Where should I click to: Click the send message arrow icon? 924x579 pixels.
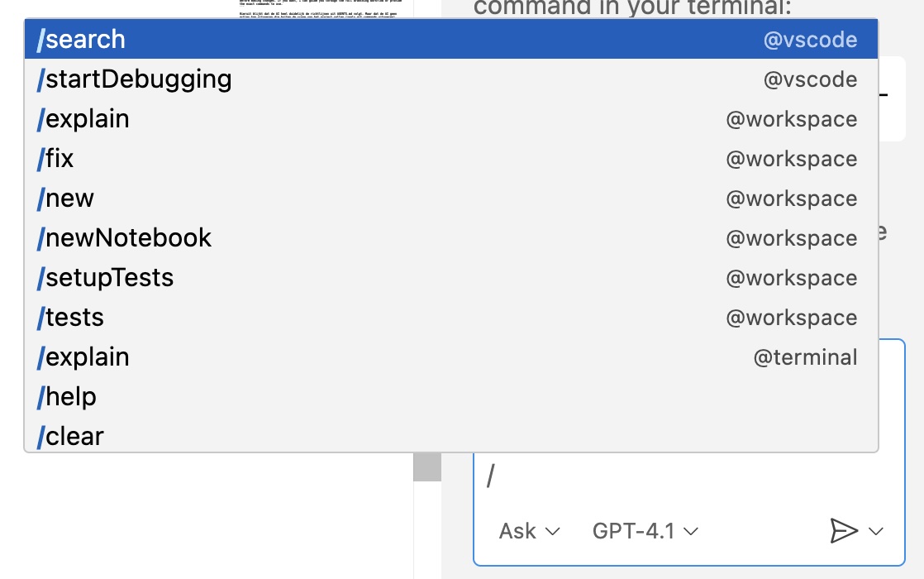pyautogui.click(x=843, y=530)
